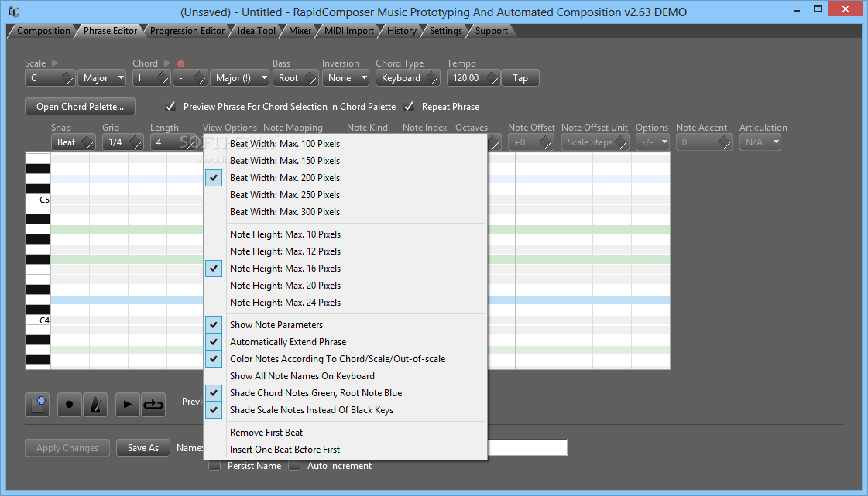This screenshot has height=496, width=868.
Task: Adjust the Length 4 field
Action: pos(173,142)
